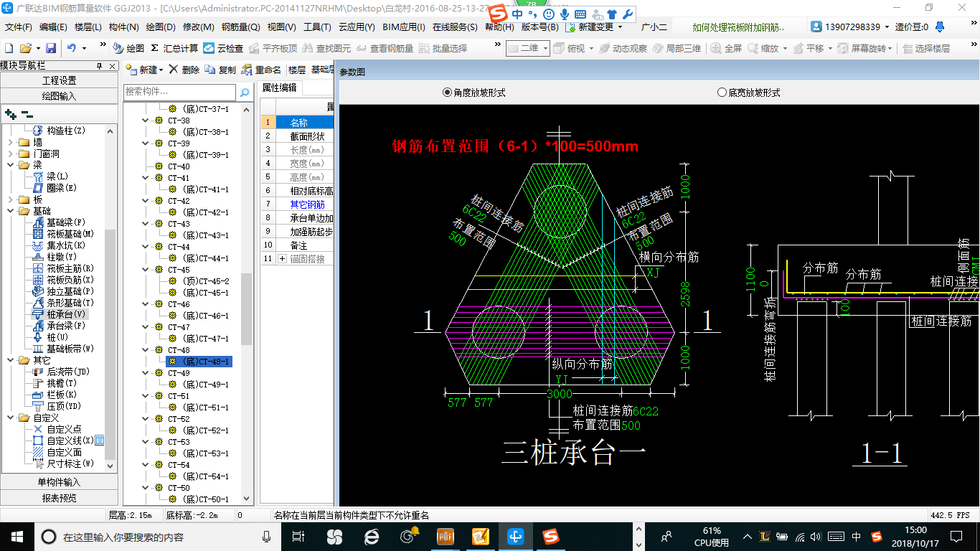Screen dimensions: 980x551
Task: Click the save floppy disk icon
Action: pos(51,48)
